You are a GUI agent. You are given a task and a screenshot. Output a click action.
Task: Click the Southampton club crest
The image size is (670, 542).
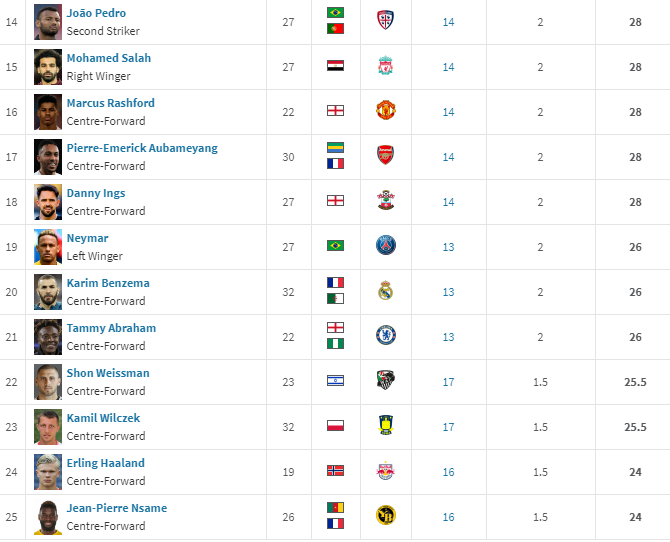coord(385,202)
